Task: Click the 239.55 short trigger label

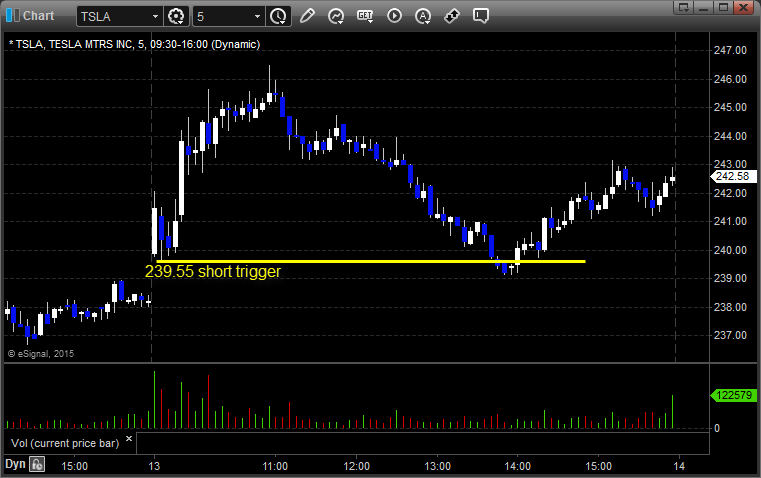Action: click(x=213, y=271)
